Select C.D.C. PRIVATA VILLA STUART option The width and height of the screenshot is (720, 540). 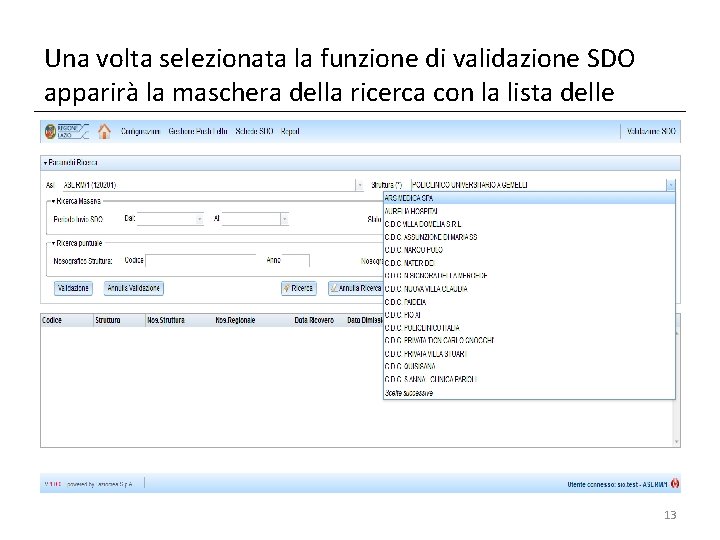tap(529, 354)
